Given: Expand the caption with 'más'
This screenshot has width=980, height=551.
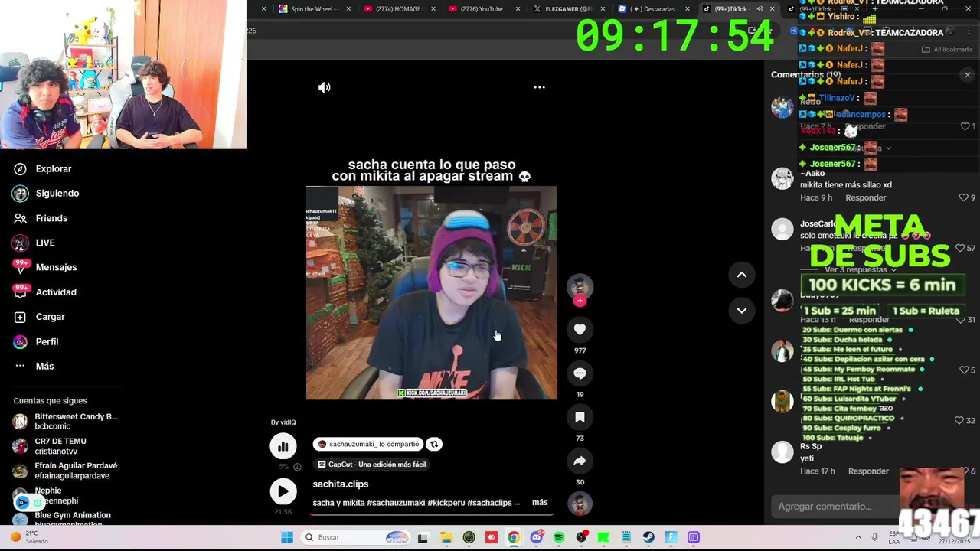Looking at the screenshot, I should click(x=540, y=503).
